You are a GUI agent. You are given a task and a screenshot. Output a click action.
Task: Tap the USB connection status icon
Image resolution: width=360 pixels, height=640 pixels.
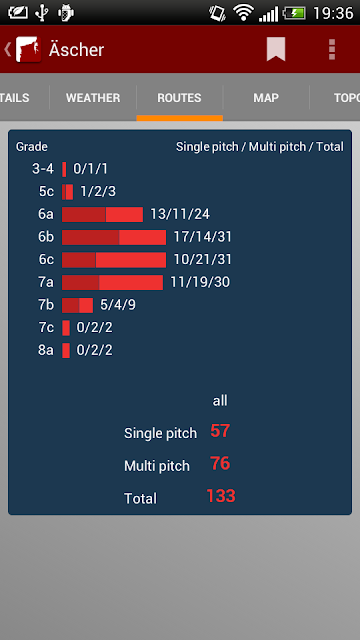tap(41, 13)
